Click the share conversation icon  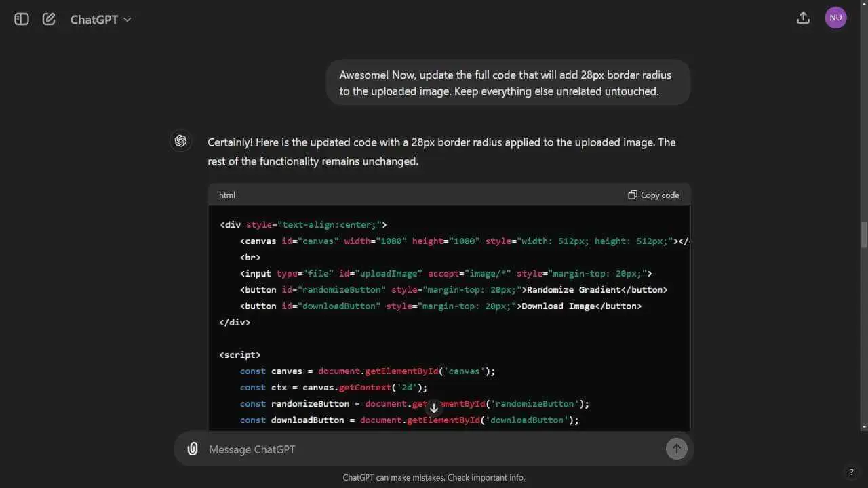pos(803,18)
